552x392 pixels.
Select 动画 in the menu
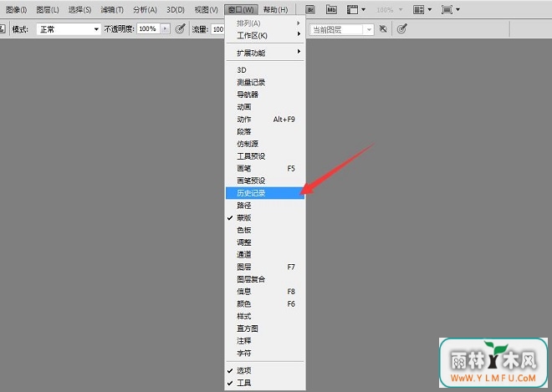[265, 107]
